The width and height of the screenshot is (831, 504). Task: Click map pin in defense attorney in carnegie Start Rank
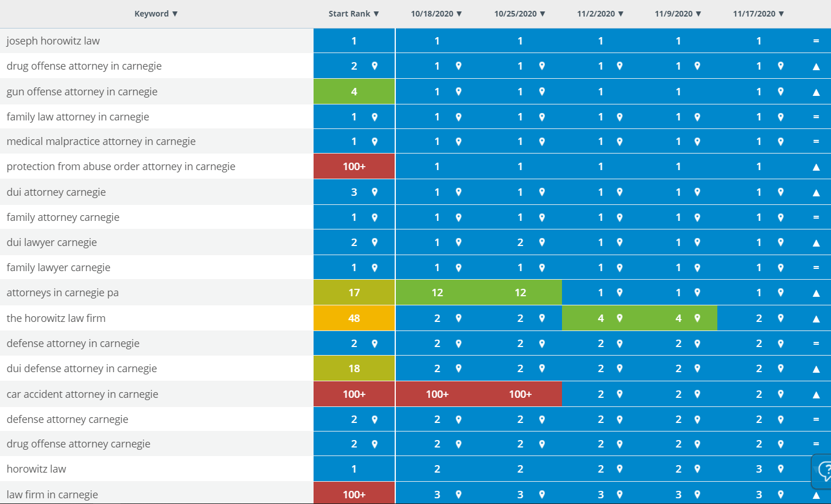(x=375, y=343)
